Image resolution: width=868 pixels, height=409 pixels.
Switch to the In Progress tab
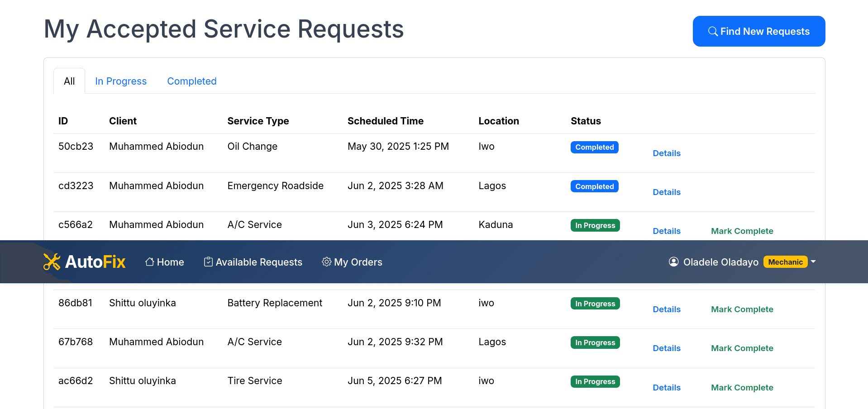tap(121, 81)
